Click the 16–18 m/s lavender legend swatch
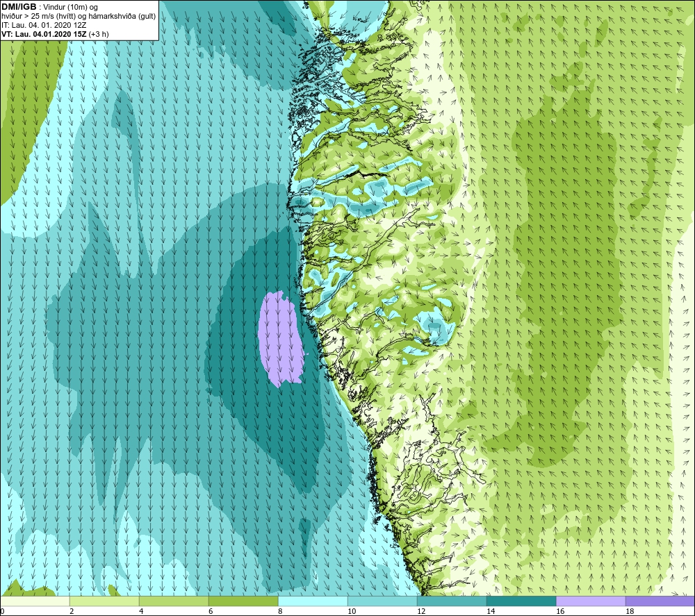 point(591,601)
